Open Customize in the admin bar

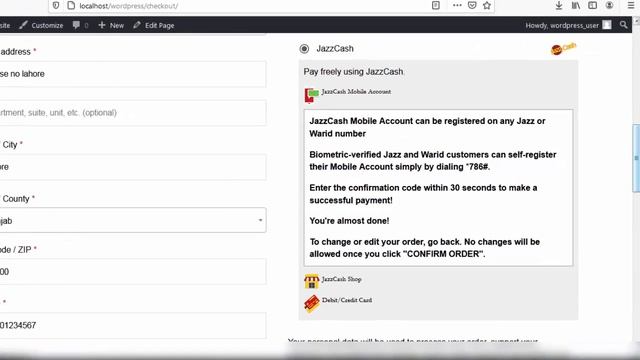41,25
